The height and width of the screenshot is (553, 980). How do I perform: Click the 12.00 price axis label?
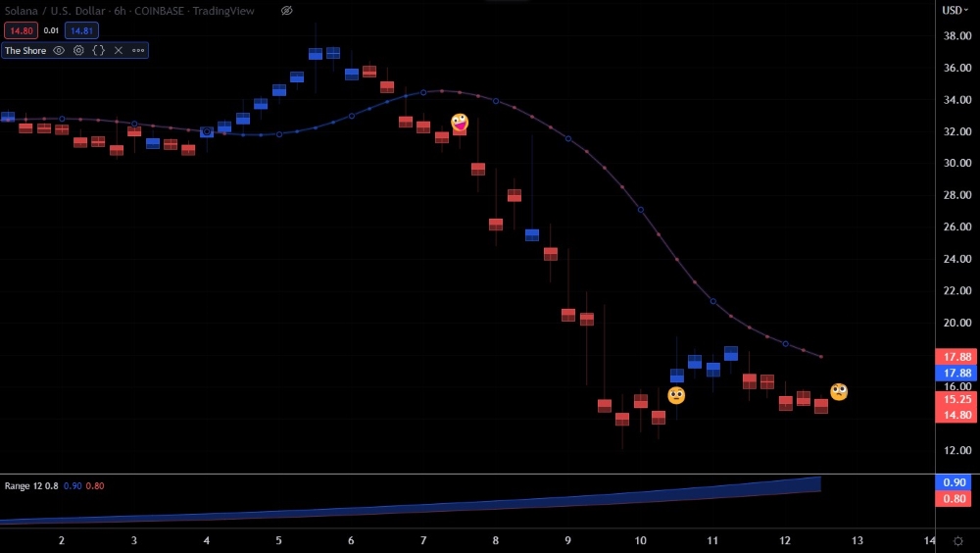pyautogui.click(x=956, y=450)
